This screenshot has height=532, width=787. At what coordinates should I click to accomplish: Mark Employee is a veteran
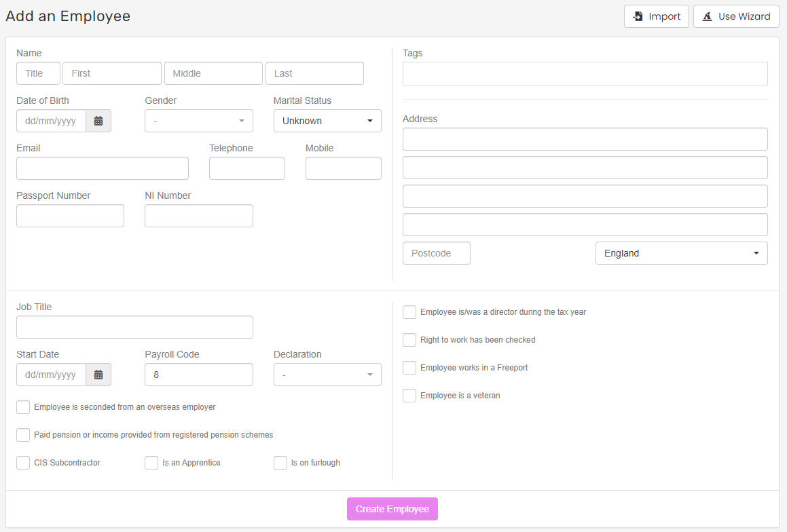click(x=409, y=396)
